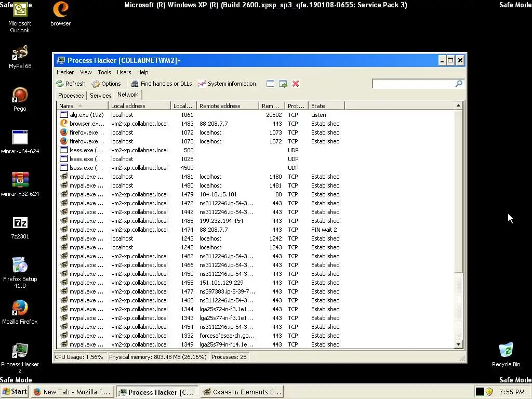Click the find window and thread icon

point(283,84)
